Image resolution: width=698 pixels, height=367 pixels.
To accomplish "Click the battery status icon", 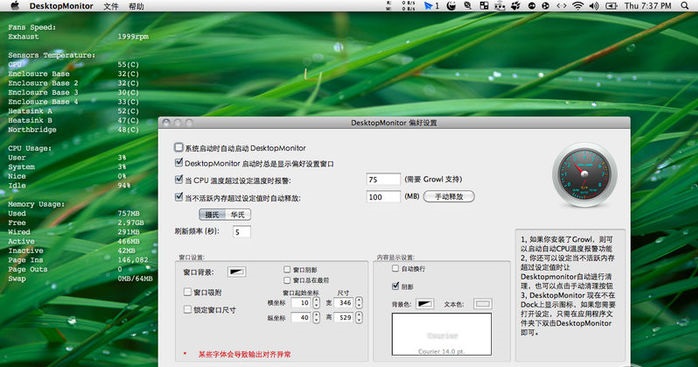I will pyautogui.click(x=611, y=6).
